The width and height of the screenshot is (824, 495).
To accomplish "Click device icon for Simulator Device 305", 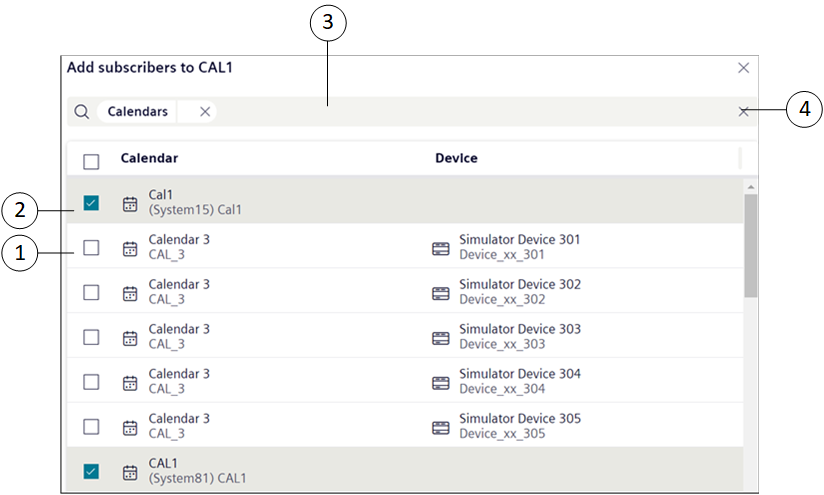I will click(x=440, y=427).
